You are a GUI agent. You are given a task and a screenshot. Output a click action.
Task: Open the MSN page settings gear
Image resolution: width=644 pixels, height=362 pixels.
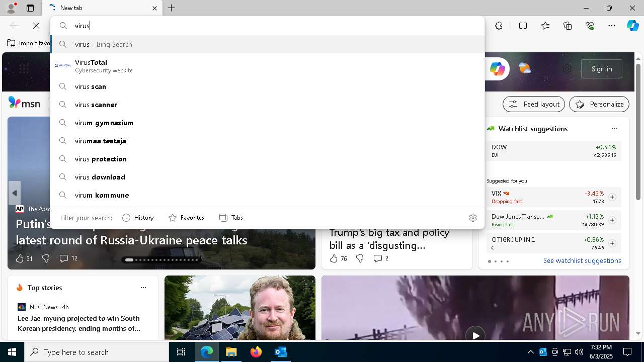[x=567, y=69]
